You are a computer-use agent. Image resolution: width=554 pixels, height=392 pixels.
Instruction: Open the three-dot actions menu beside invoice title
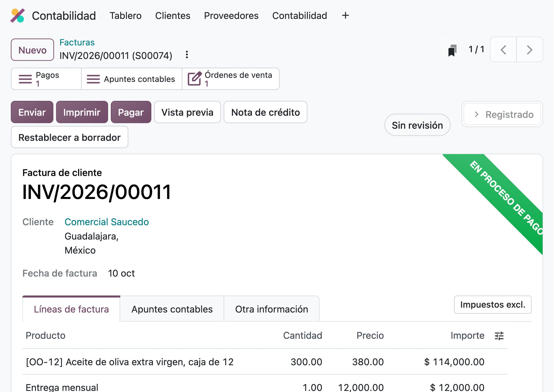pos(187,55)
